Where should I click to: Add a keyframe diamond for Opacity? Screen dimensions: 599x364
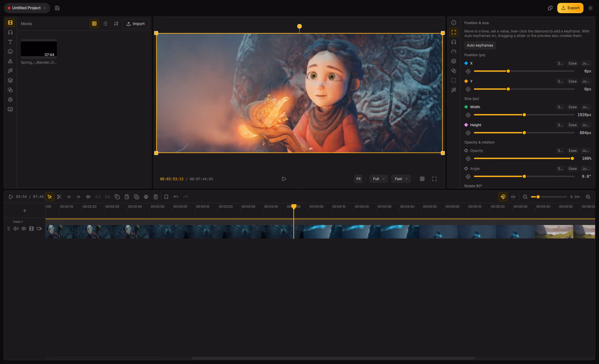click(x=468, y=159)
